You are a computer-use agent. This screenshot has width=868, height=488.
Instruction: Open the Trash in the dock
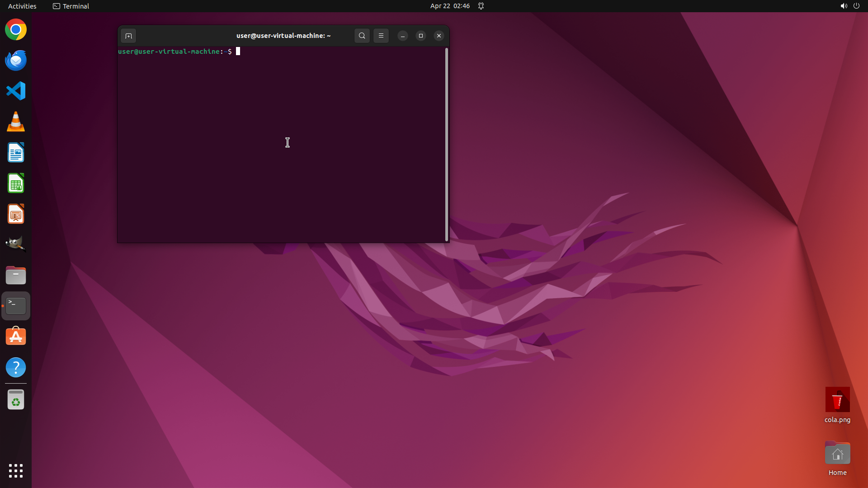16,400
